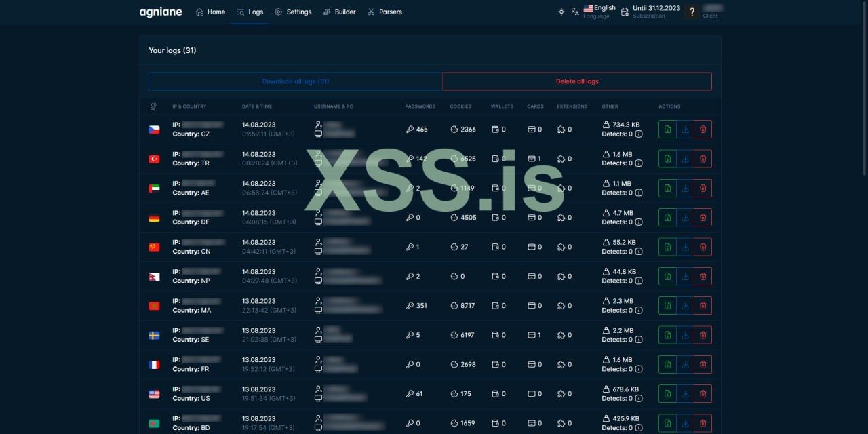Image resolution: width=868 pixels, height=434 pixels.
Task: Download the CN log
Action: (685, 247)
